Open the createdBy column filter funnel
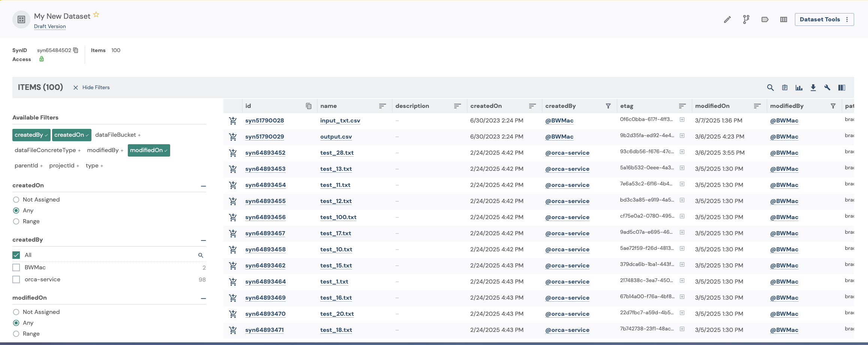868x345 pixels. (x=608, y=106)
